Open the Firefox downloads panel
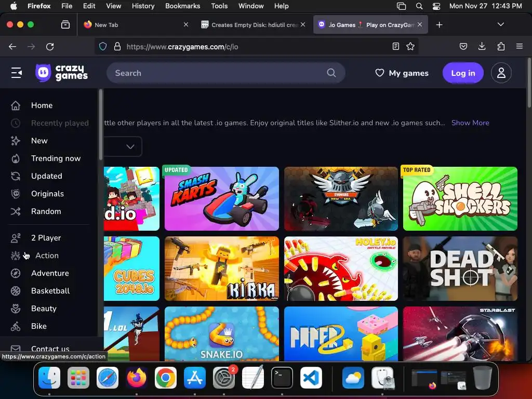Image resolution: width=532 pixels, height=399 pixels. point(482,46)
